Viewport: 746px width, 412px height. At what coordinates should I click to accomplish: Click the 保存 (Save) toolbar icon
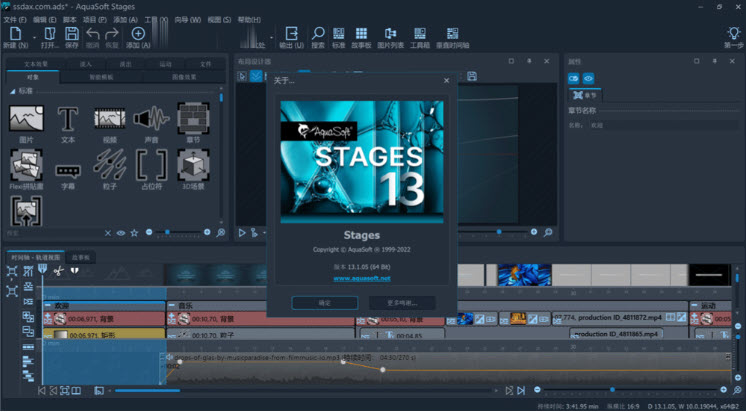click(70, 34)
